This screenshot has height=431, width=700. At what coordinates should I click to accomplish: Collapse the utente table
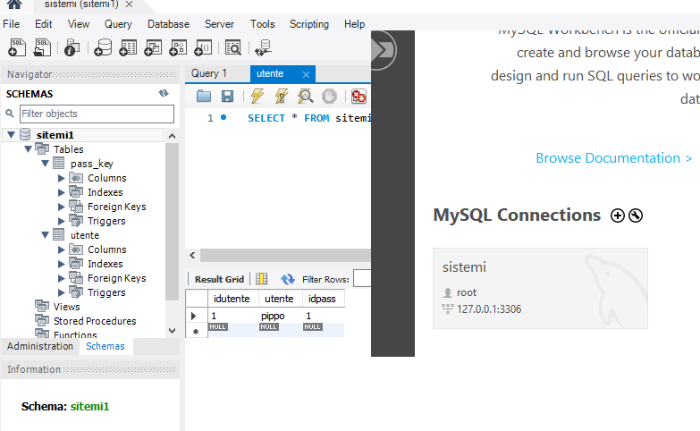pos(45,234)
